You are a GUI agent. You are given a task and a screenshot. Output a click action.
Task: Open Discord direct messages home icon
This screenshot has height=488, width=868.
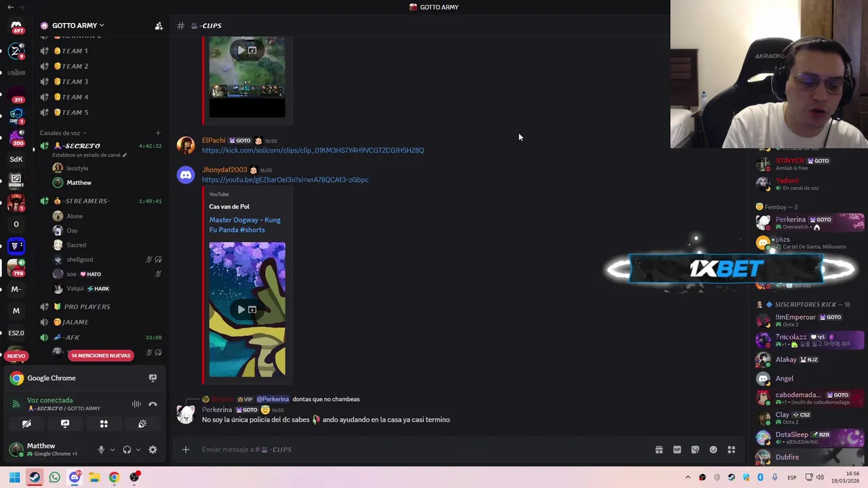16,26
